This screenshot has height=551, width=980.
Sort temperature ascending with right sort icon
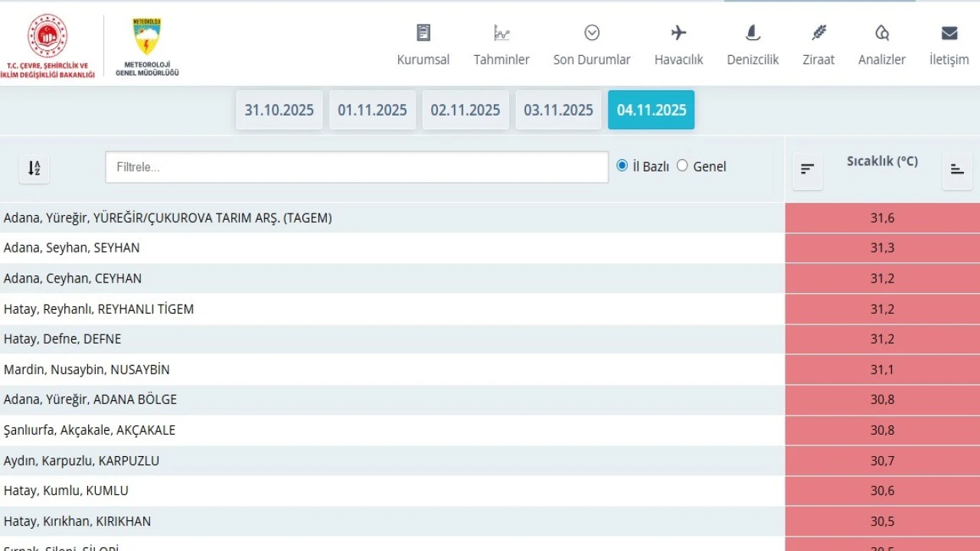[957, 169]
